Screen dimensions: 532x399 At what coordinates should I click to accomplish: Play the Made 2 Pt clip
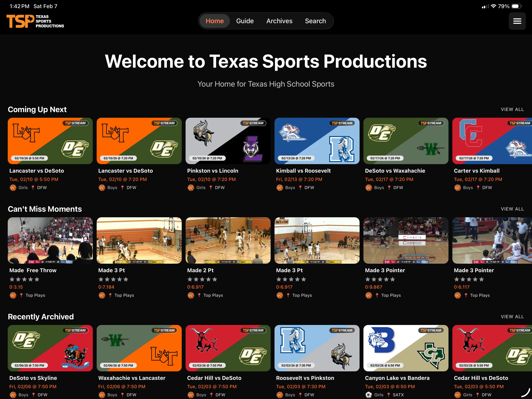(228, 240)
